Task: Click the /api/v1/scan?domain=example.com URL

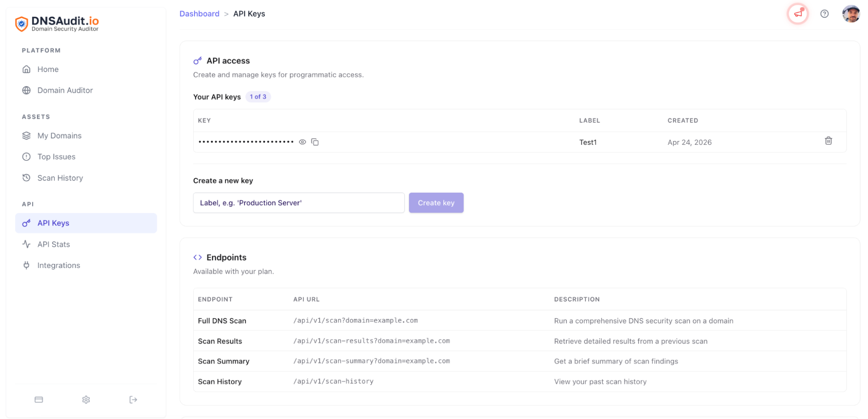Action: [x=356, y=321]
